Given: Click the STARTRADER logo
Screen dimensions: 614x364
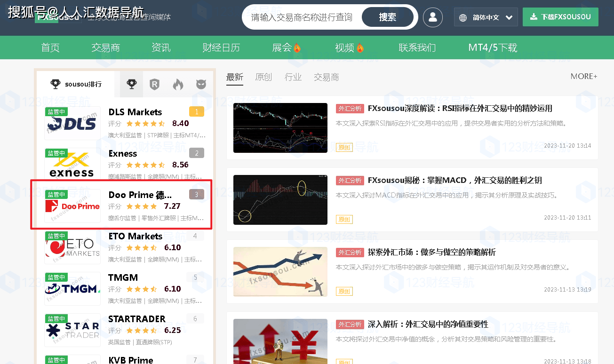Looking at the screenshot, I should [x=72, y=330].
